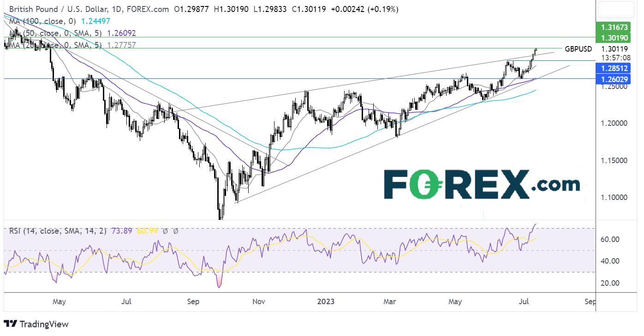Click the TradingView logo
The width and height of the screenshot is (644, 336).
pyautogui.click(x=36, y=324)
